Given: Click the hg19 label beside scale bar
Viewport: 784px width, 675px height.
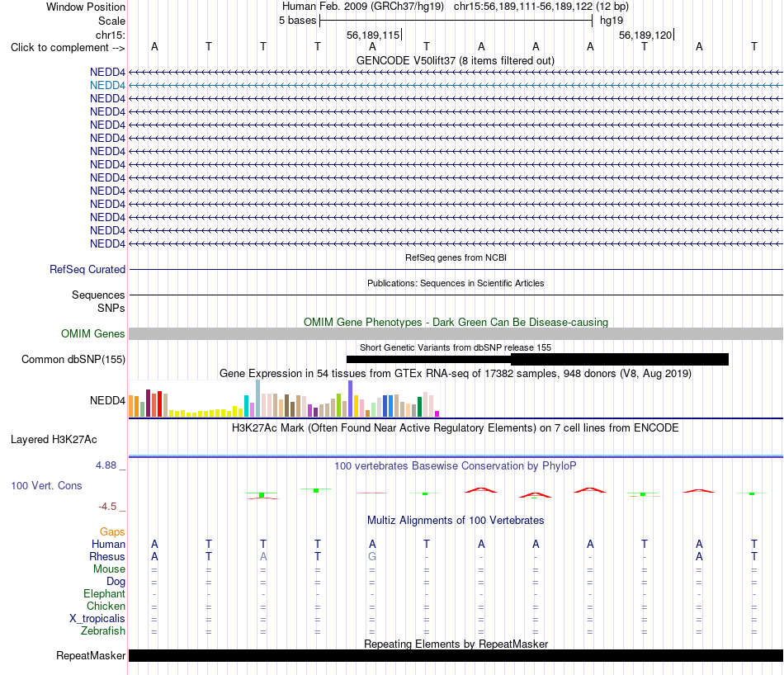Looking at the screenshot, I should click(612, 21).
